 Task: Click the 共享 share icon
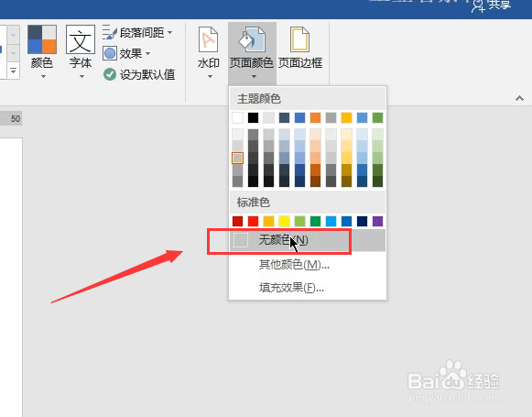tap(478, 5)
